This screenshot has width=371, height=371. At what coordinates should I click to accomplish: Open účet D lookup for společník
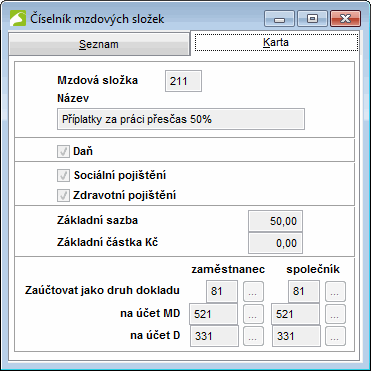click(x=335, y=336)
